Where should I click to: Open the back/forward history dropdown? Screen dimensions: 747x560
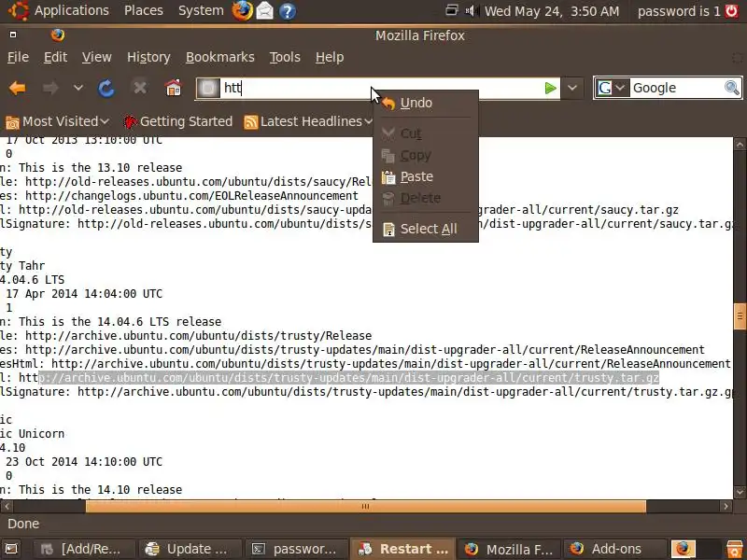pyautogui.click(x=78, y=88)
